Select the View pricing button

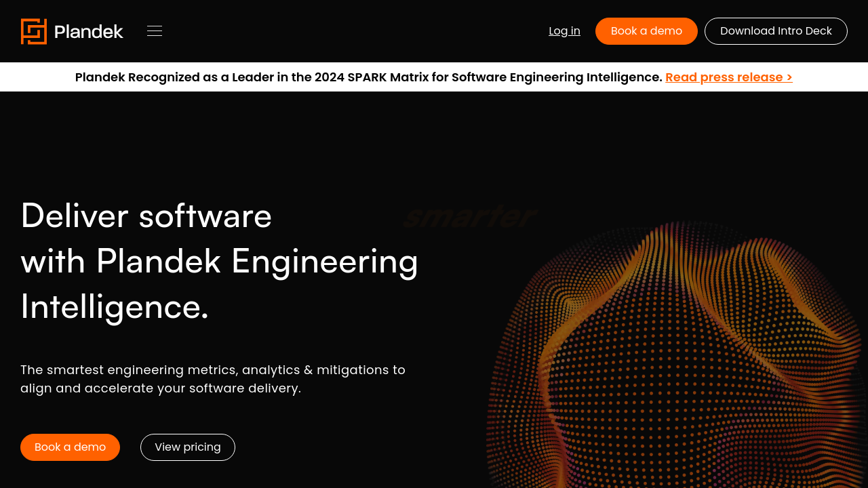pyautogui.click(x=188, y=447)
